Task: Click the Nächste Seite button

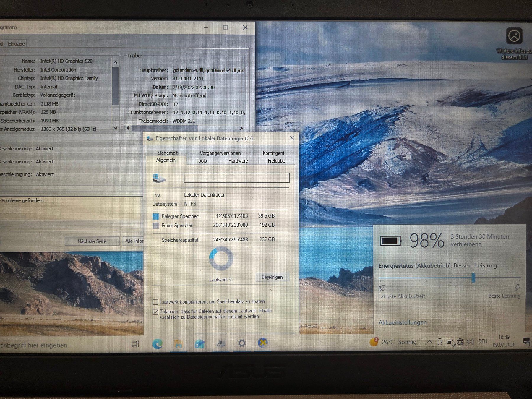Action: [x=92, y=241]
